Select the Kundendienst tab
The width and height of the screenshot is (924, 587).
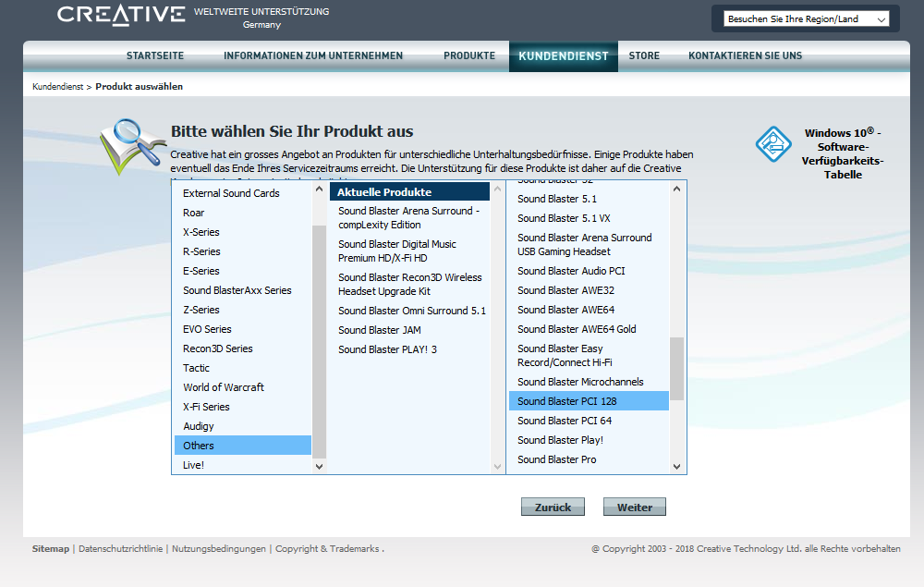[564, 56]
